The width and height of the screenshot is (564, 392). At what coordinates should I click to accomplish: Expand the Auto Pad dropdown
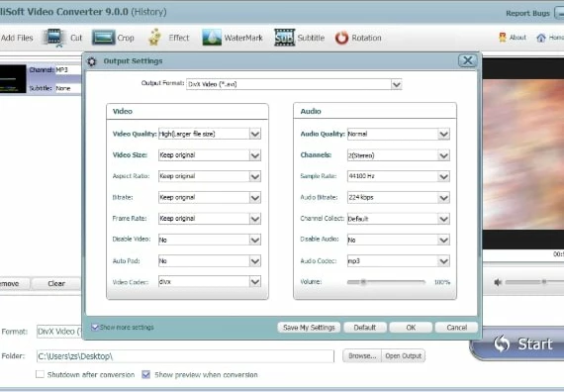click(255, 261)
